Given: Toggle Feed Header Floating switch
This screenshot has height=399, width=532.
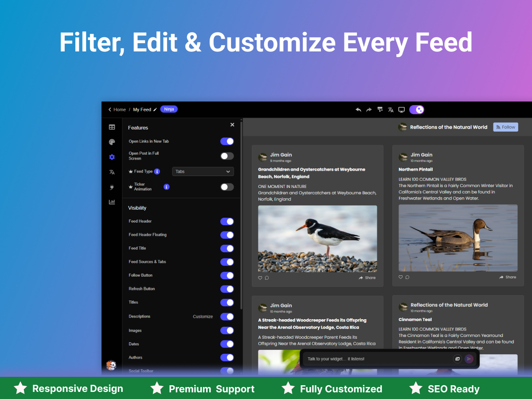Looking at the screenshot, I should (x=227, y=235).
